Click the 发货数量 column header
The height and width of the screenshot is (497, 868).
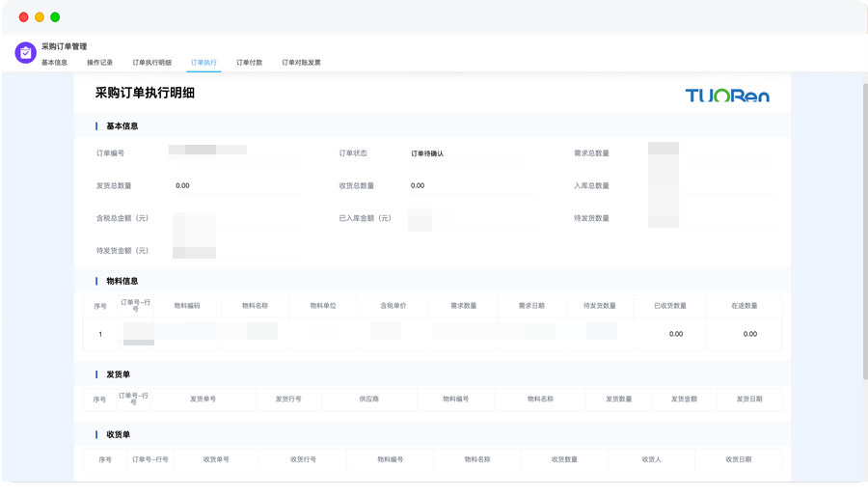point(619,399)
